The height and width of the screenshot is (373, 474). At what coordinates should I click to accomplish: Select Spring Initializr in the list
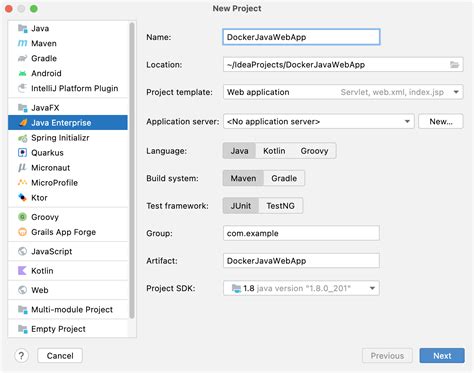(x=68, y=138)
